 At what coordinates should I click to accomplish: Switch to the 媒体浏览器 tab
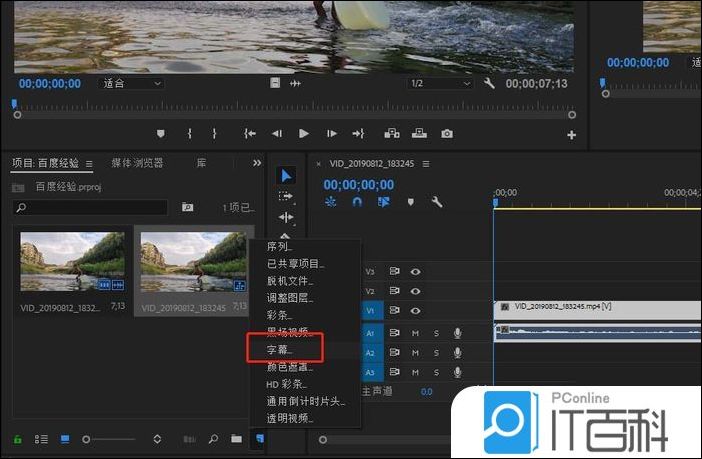137,163
